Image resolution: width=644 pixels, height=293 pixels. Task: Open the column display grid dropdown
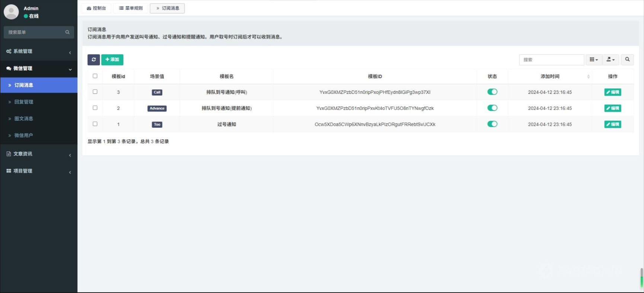point(594,60)
